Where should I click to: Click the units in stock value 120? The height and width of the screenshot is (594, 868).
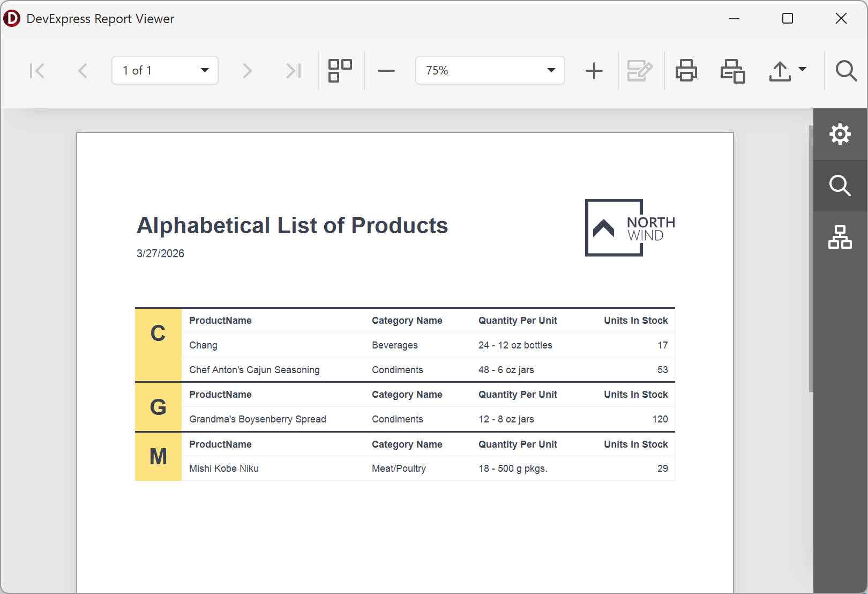tap(660, 419)
